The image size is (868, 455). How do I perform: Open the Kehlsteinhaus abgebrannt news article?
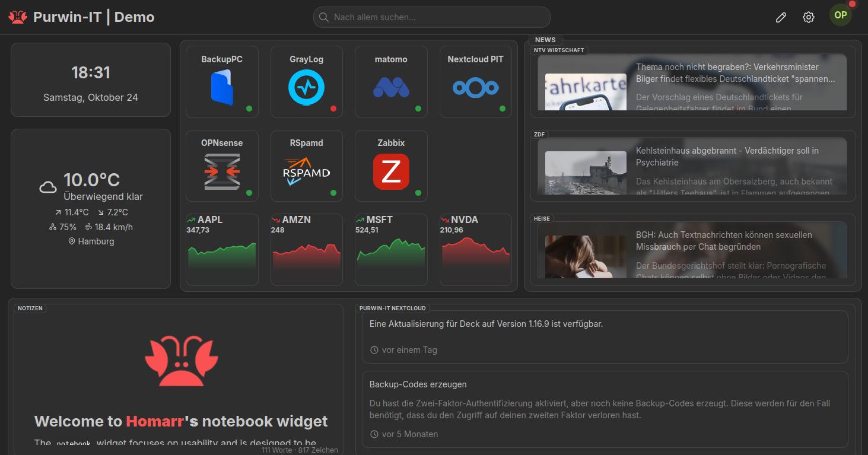pos(693,166)
